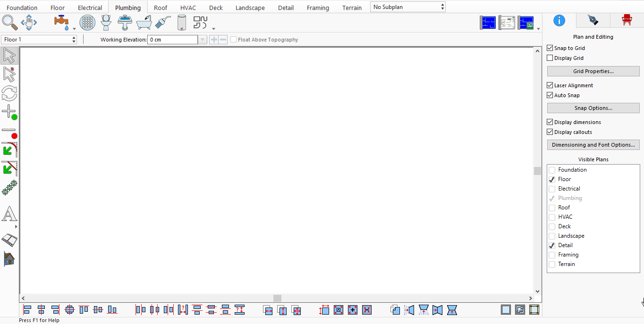Choose the Rotate tool in left toolbar

pos(9,93)
